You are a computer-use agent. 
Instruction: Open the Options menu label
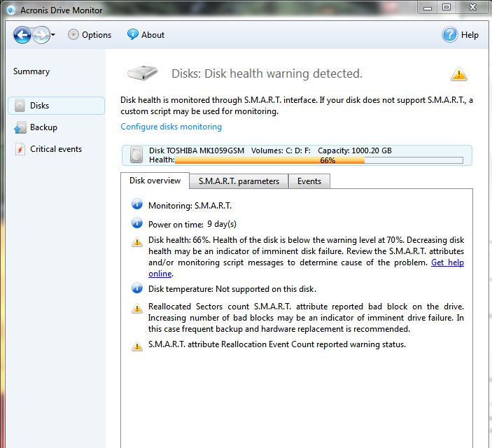(97, 35)
